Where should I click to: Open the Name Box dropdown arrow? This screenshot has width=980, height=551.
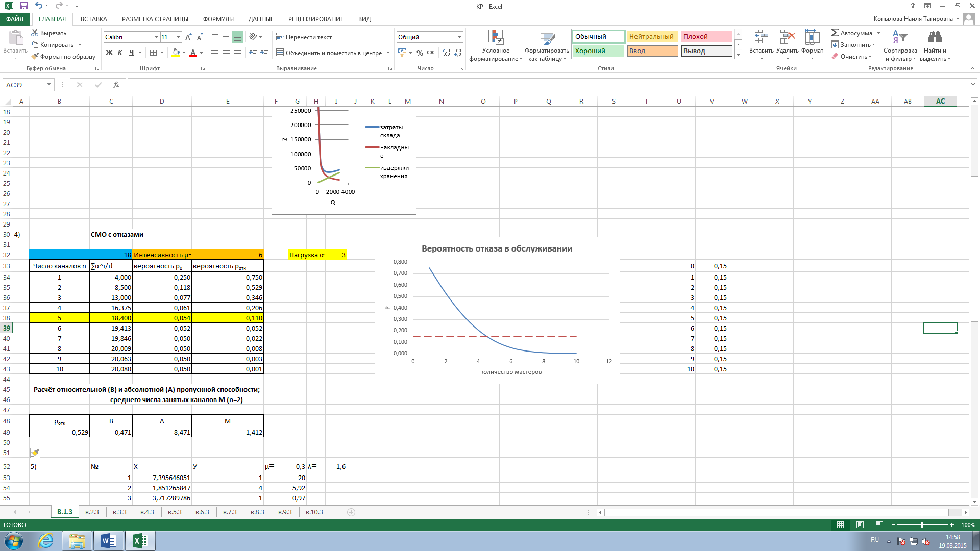pos(49,85)
